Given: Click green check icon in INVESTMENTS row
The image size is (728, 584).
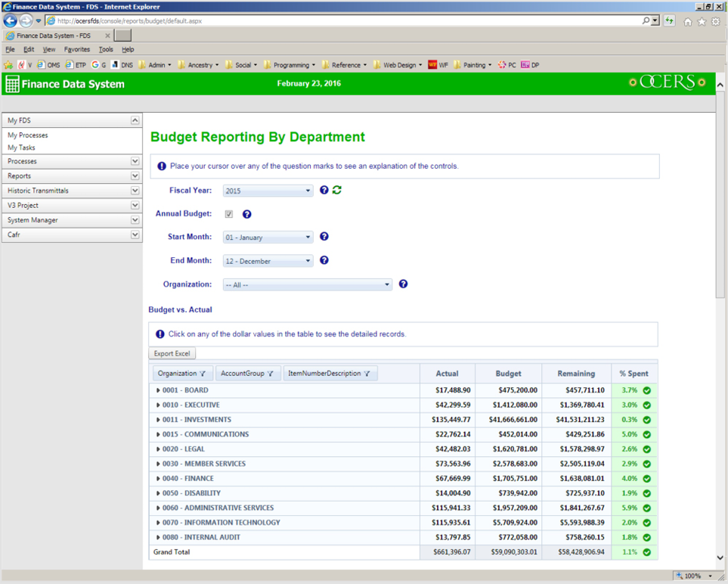Looking at the screenshot, I should click(x=647, y=420).
